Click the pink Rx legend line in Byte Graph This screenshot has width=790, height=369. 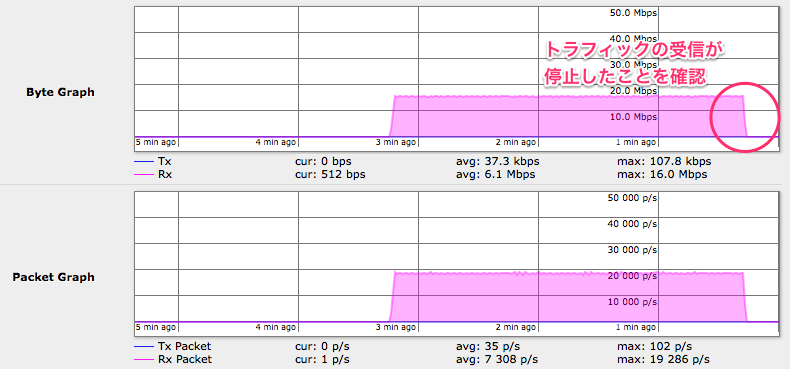pos(144,175)
